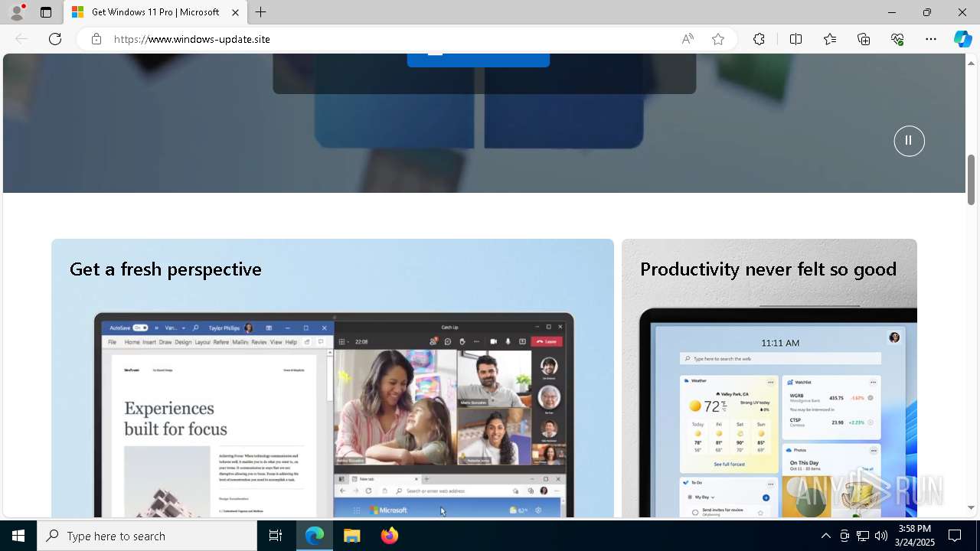
Task: Open the Windows Start menu
Action: [18, 536]
